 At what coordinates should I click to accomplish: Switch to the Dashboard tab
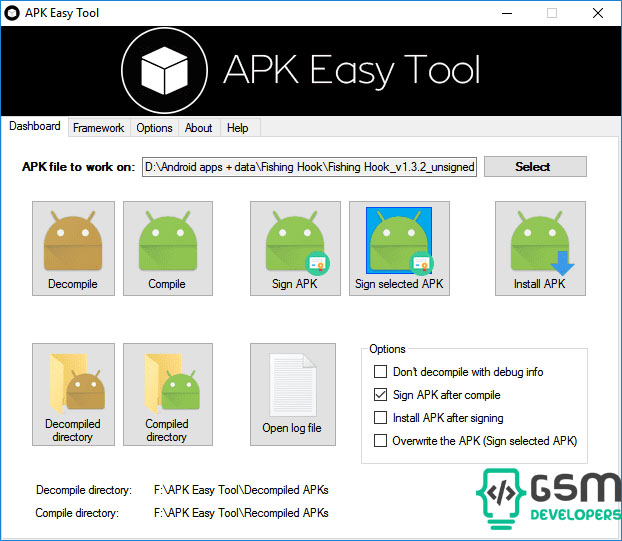click(x=35, y=126)
